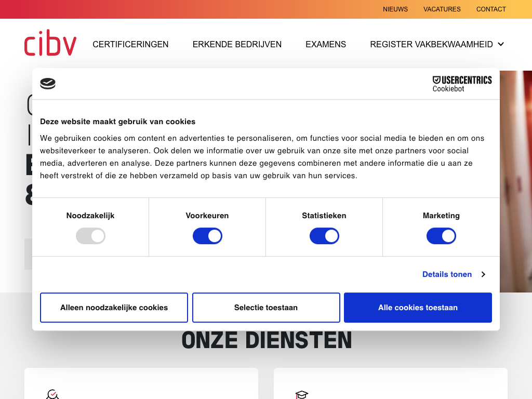Toggle the Noodzakelijk cookies switch

[x=90, y=236]
